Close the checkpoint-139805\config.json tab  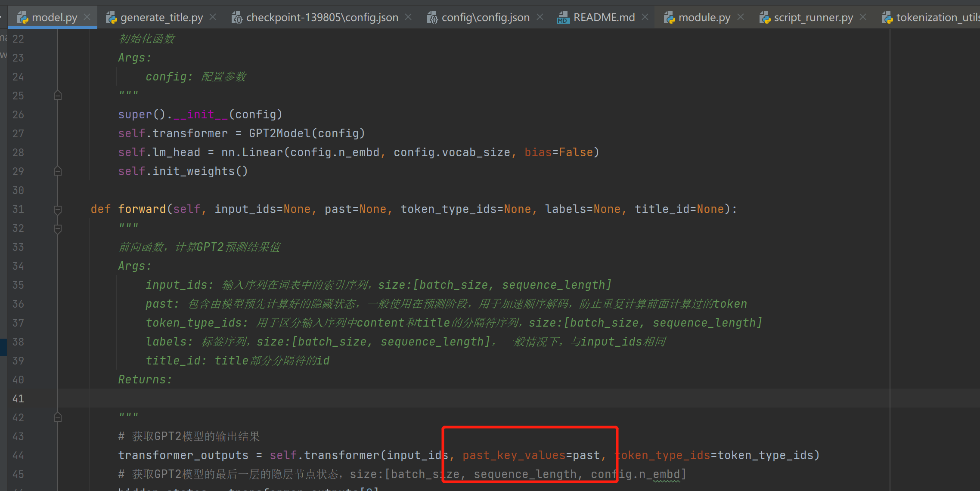click(408, 16)
